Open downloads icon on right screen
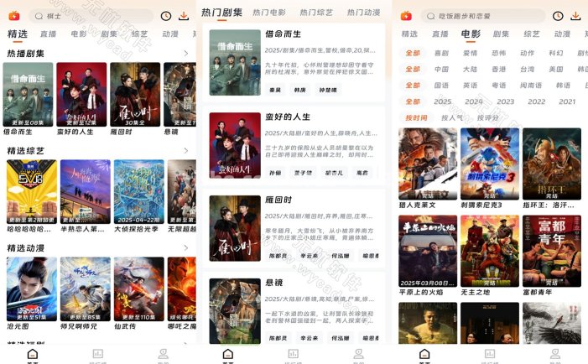Screen dimensions: 588x364 (x=575, y=16)
